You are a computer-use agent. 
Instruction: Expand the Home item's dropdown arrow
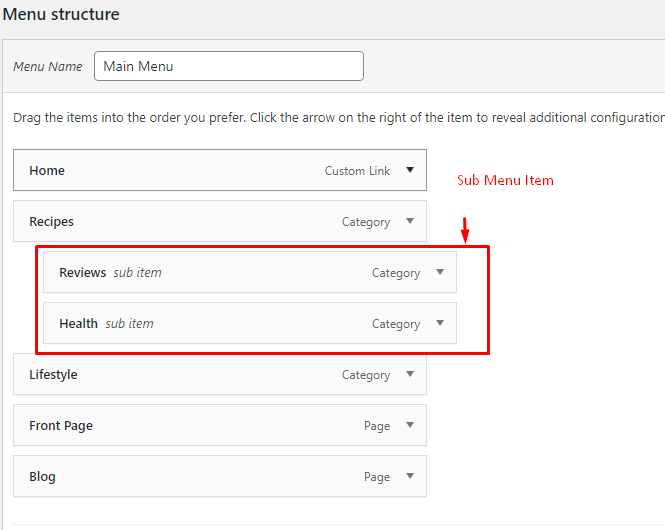(410, 170)
